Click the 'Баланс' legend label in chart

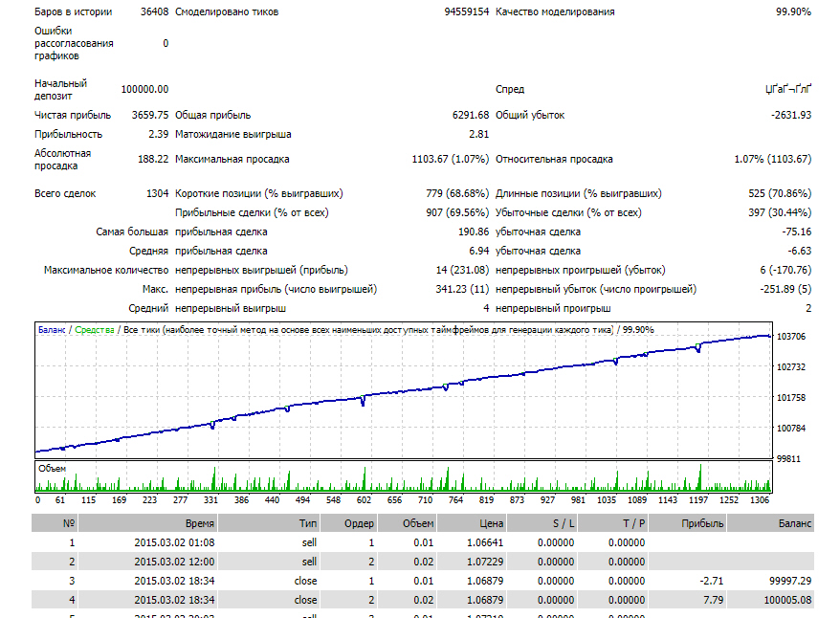click(x=52, y=330)
